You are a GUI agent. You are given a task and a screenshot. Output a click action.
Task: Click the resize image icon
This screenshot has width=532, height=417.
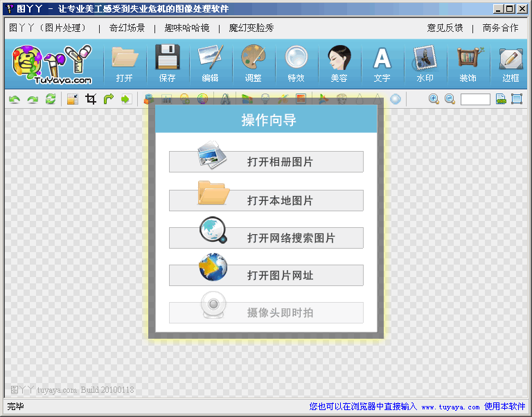click(x=73, y=99)
